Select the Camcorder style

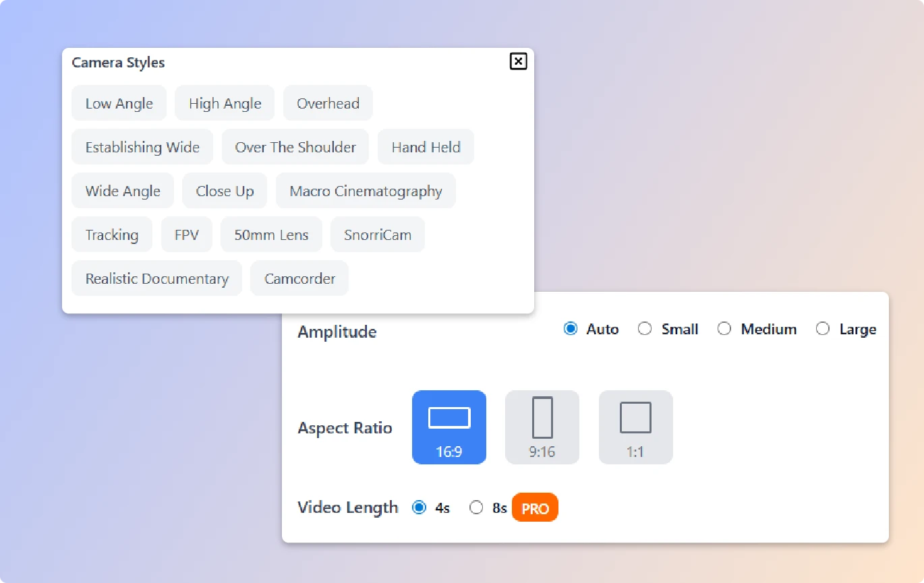pos(299,278)
